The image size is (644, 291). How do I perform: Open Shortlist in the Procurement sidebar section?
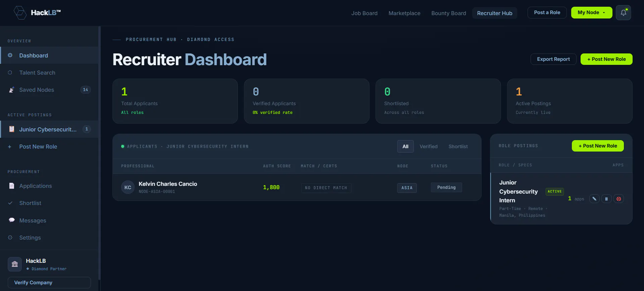coord(49,203)
